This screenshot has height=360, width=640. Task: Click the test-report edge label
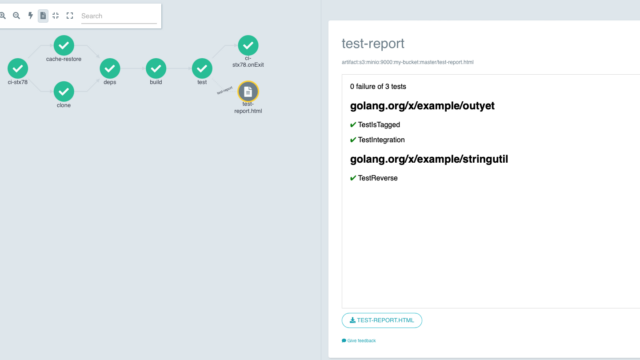point(224,90)
